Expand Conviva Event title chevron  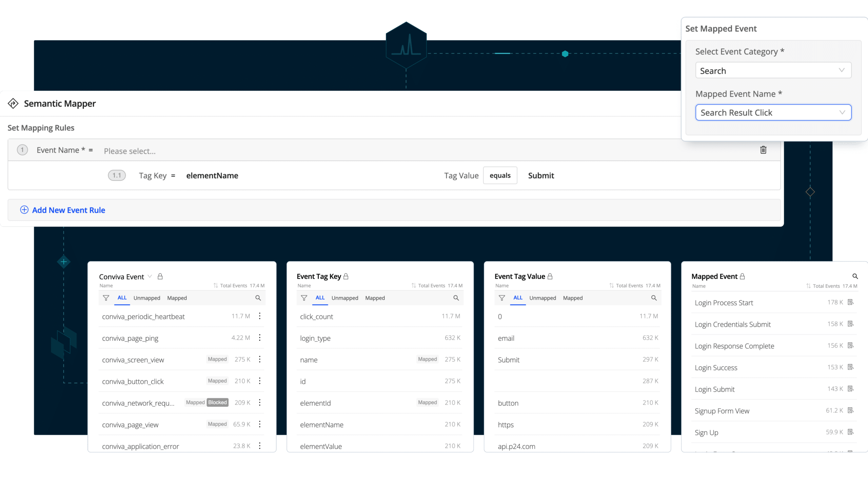[x=150, y=276]
